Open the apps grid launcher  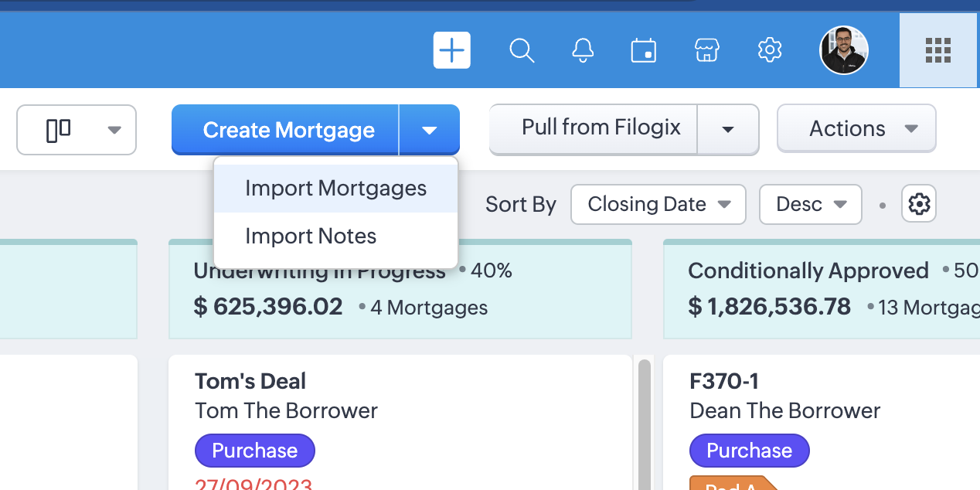coord(937,51)
